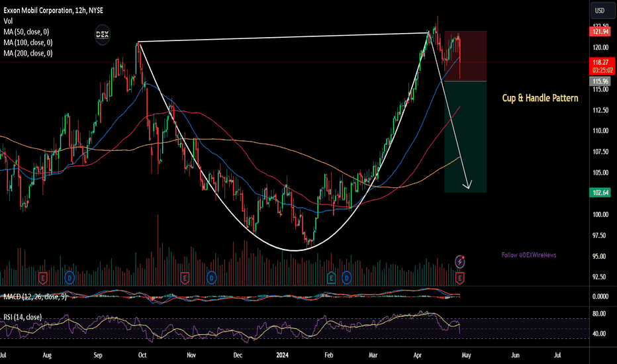
Task: Click the Cup & Handle Pattern text label
Action: (540, 98)
